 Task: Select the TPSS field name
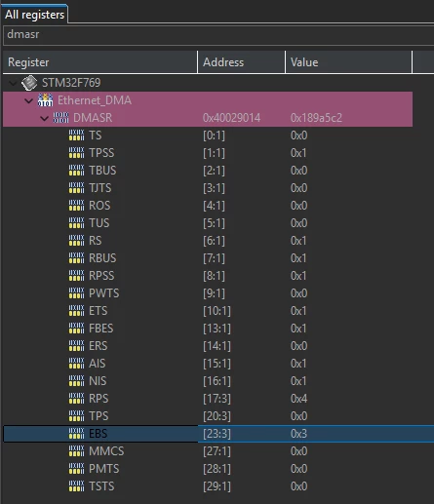click(101, 153)
